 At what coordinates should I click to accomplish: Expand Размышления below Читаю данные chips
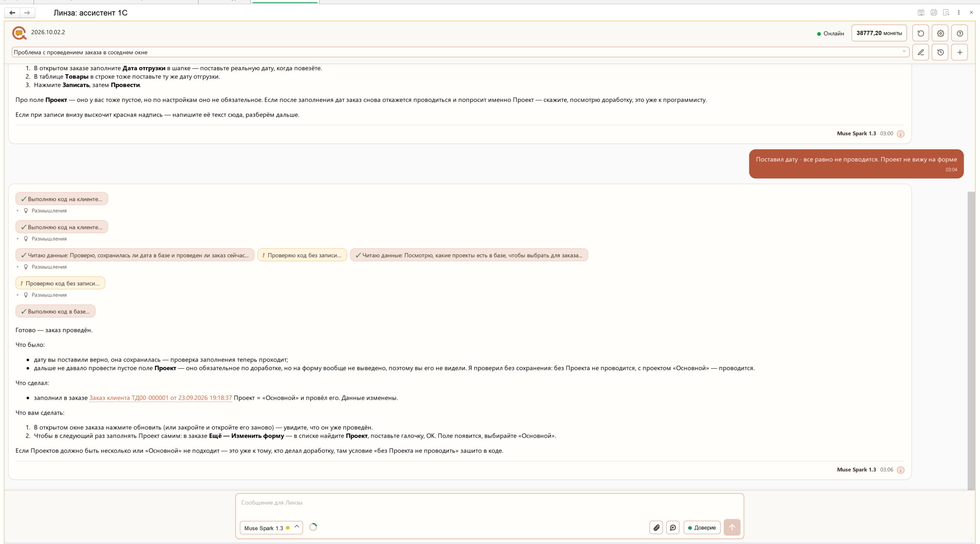click(x=42, y=267)
